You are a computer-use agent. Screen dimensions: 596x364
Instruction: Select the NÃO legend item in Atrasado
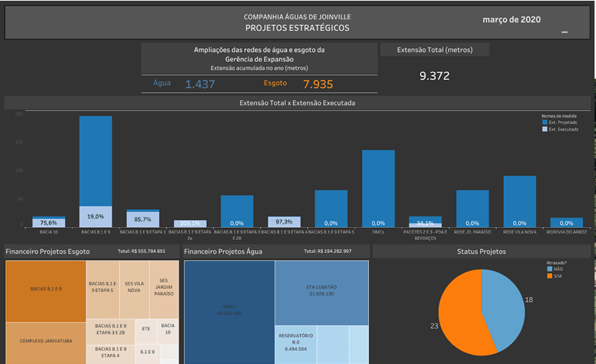[550, 270]
